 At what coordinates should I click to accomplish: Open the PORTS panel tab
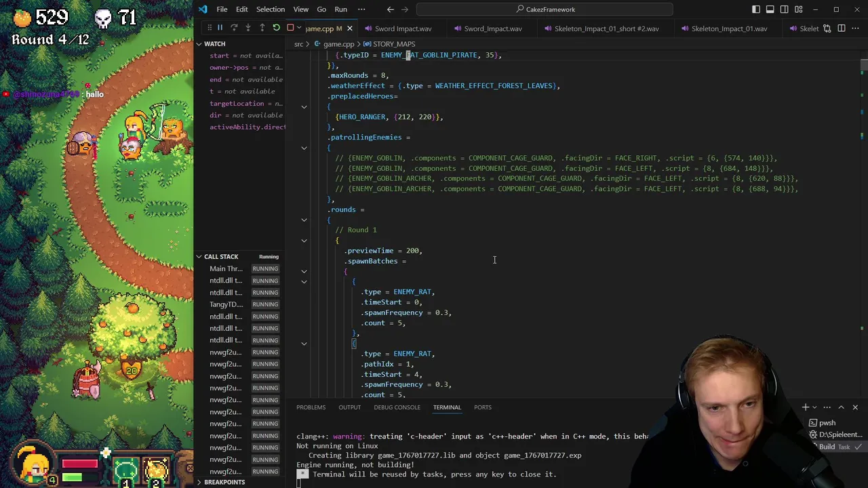[x=482, y=407]
